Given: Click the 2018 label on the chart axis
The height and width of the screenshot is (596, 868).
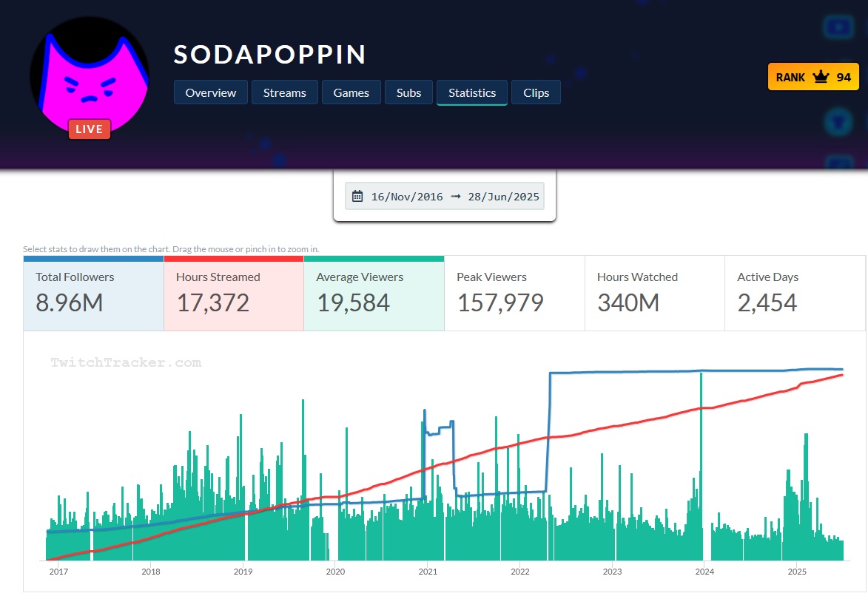Looking at the screenshot, I should tap(150, 571).
